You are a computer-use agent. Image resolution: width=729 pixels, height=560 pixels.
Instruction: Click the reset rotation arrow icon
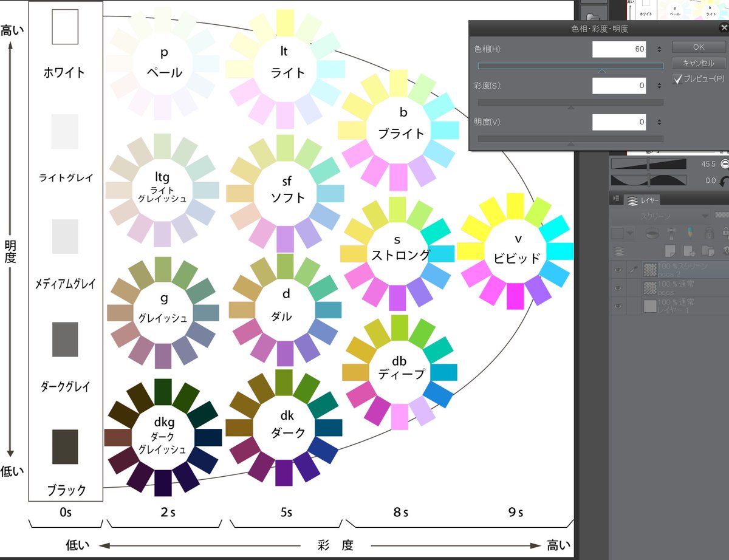click(724, 181)
